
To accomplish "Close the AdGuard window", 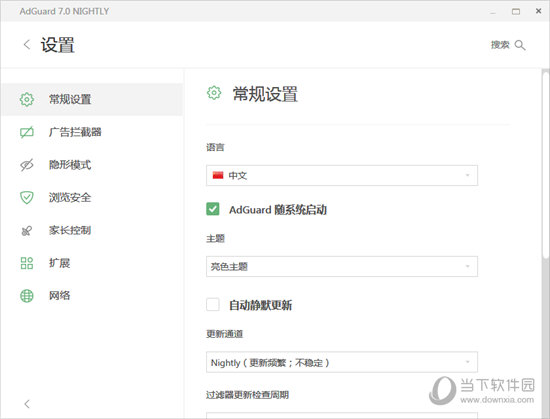I will pos(538,11).
